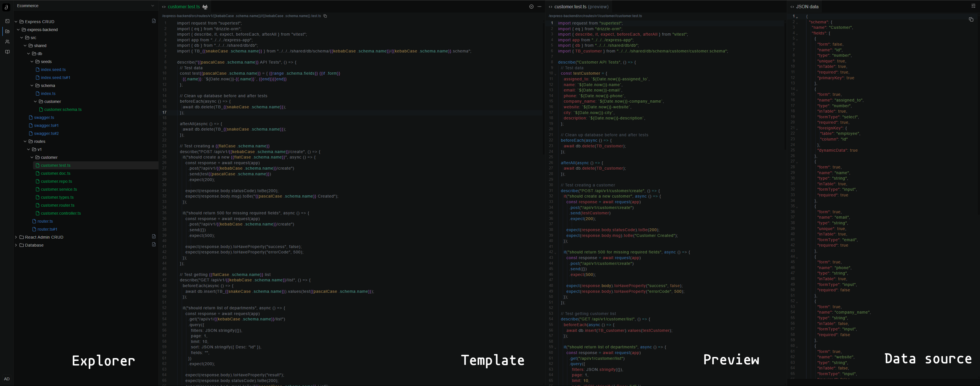Open the three-dots menu in template header

click(x=539, y=7)
